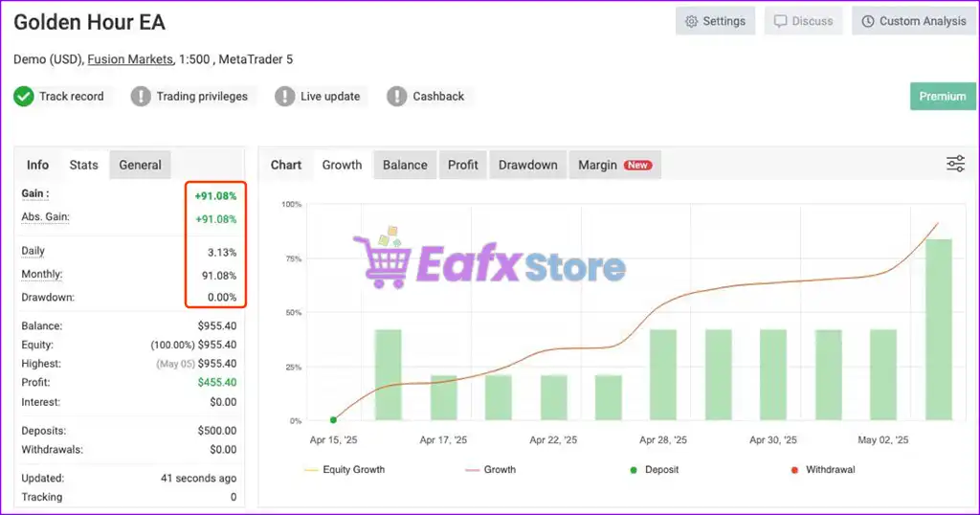Viewport: 980px width, 515px height.
Task: Click the May 02, '25 axis label
Action: [882, 440]
